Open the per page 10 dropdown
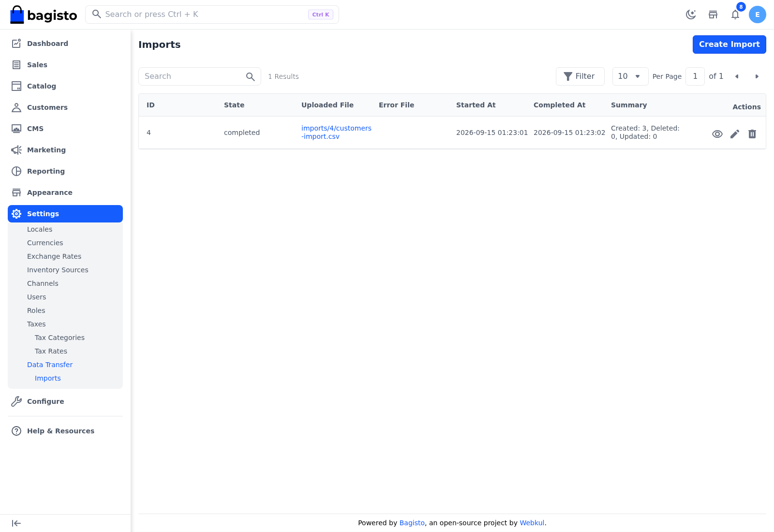The height and width of the screenshot is (532, 774). (630, 76)
